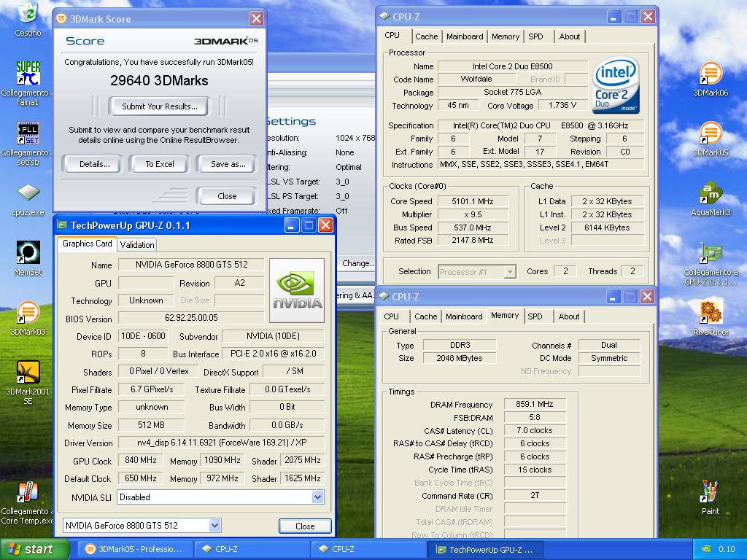Click Submit Your Results button

[x=159, y=106]
